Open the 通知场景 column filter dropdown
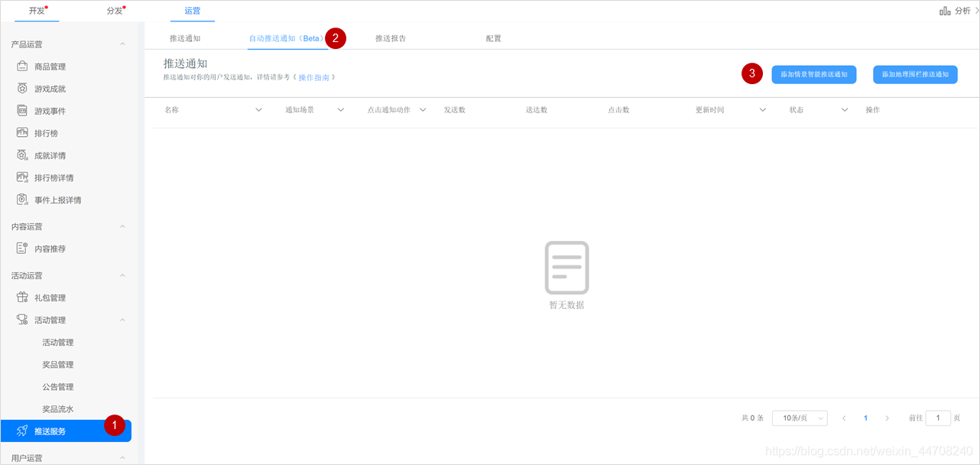This screenshot has height=465, width=980. tap(339, 109)
